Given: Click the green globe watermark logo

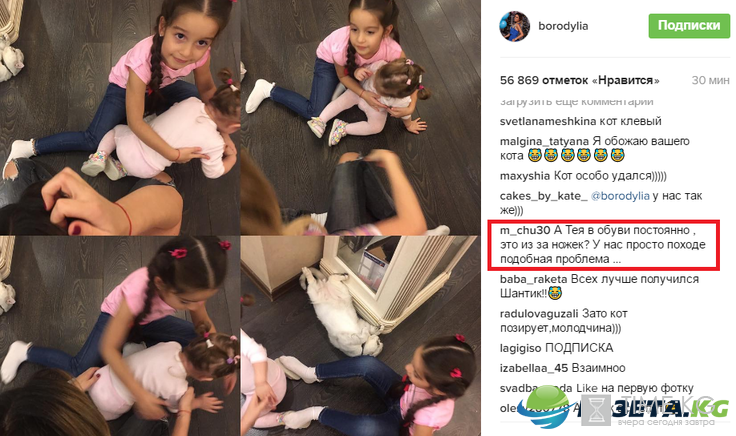Looking at the screenshot, I should click(547, 406).
